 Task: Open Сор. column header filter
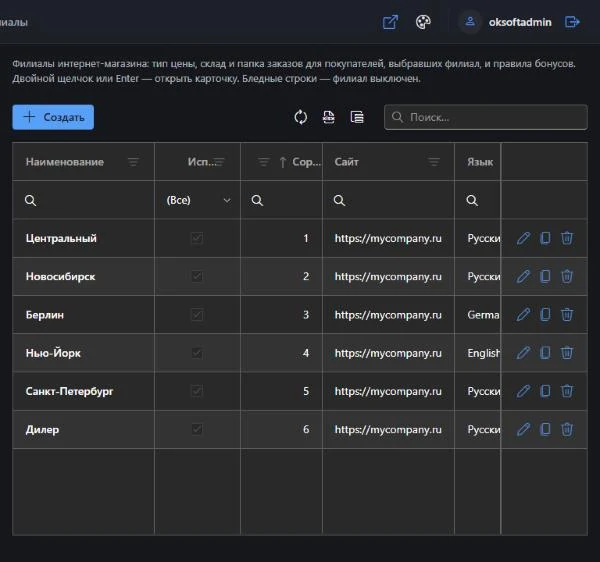tap(264, 162)
